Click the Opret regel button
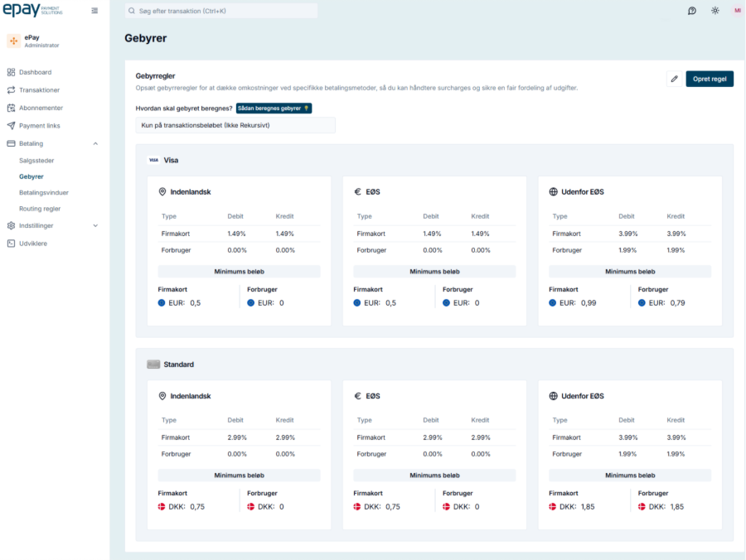 tap(710, 79)
